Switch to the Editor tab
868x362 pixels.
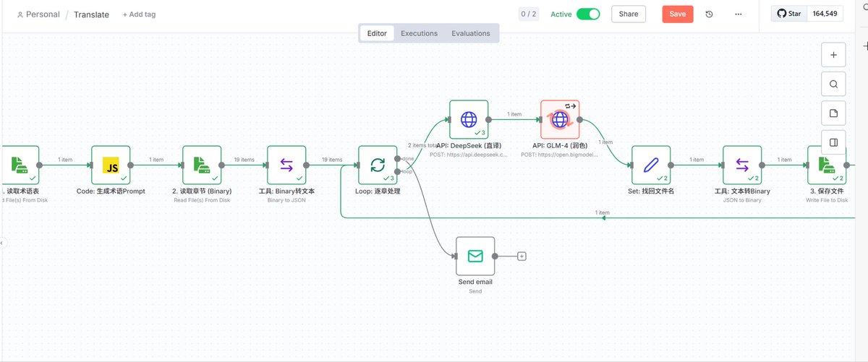[x=377, y=33]
